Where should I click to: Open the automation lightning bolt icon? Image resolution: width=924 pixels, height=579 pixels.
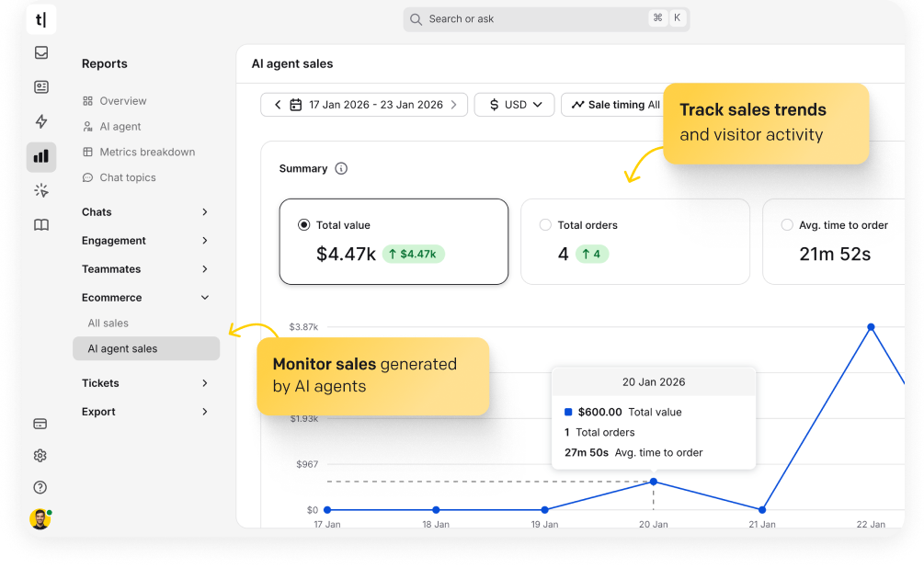pyautogui.click(x=40, y=121)
